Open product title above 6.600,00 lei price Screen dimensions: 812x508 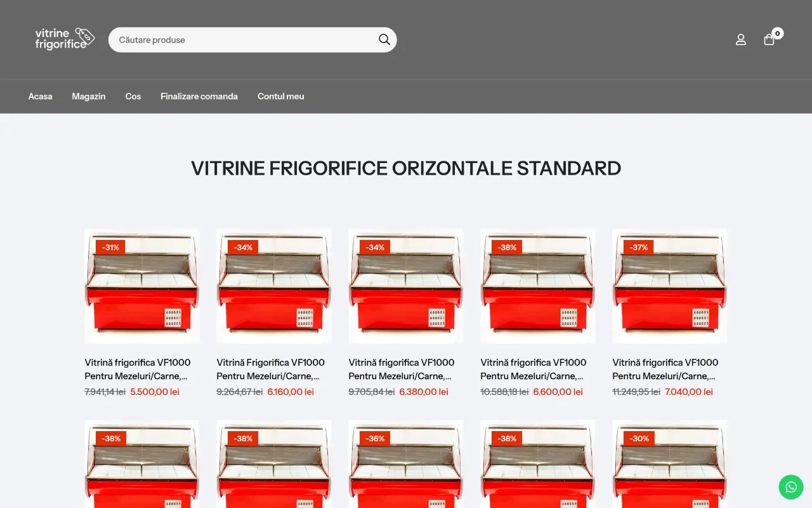(x=534, y=369)
